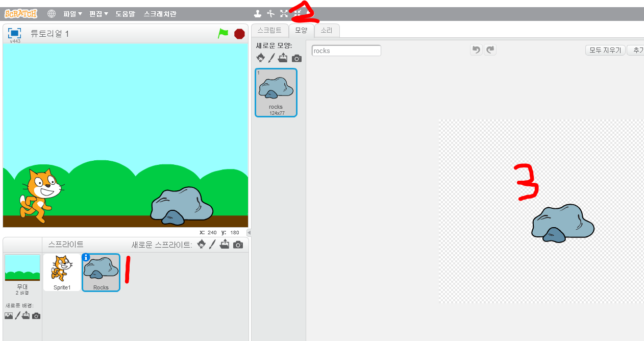Screen dimensions: 644x341
Task: Redo the paint editor action
Action: point(490,50)
